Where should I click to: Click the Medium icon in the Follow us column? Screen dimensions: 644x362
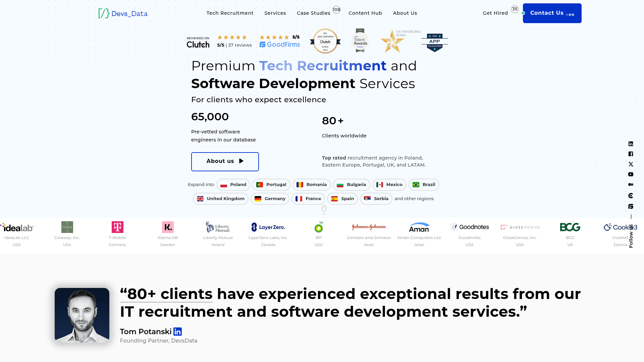(x=631, y=184)
